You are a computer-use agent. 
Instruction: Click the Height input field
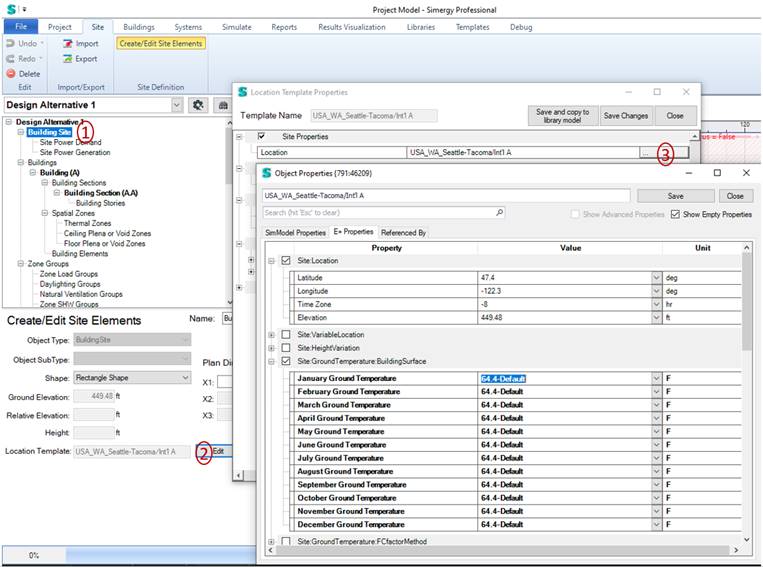94,433
